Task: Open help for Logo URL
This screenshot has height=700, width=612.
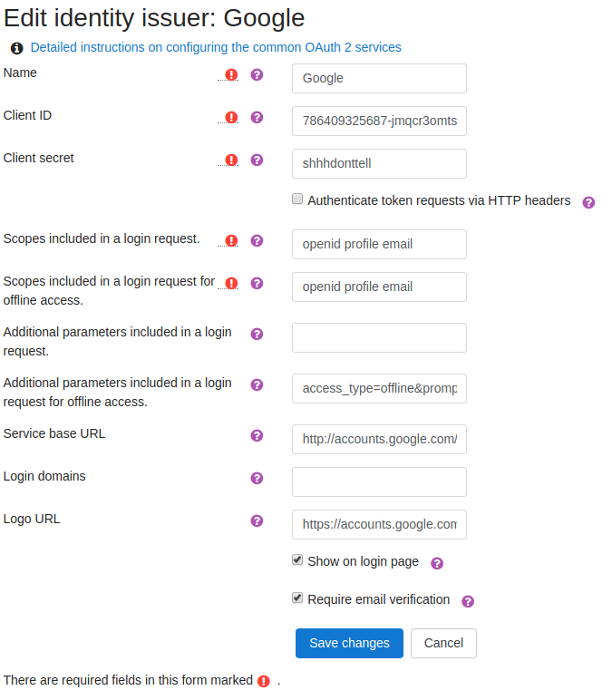Action: [x=257, y=520]
